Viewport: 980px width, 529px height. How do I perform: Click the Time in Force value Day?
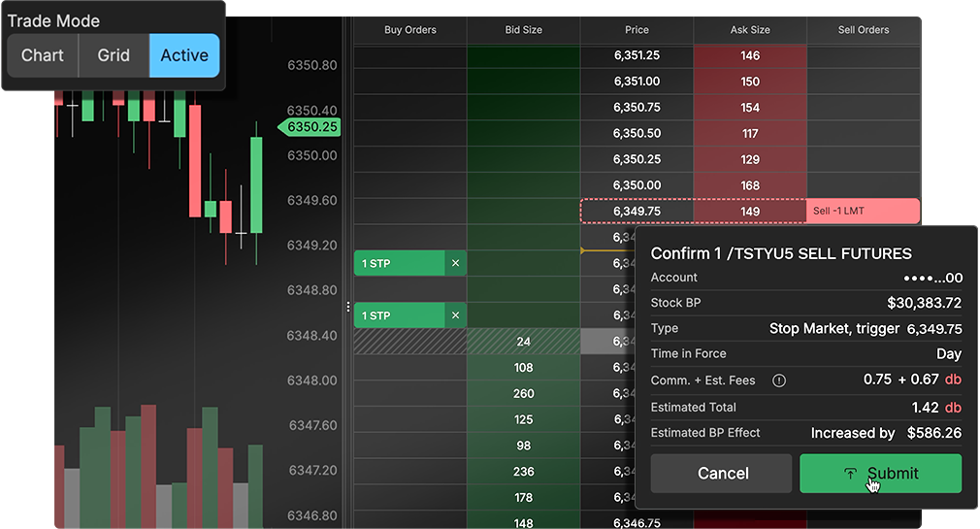click(949, 354)
